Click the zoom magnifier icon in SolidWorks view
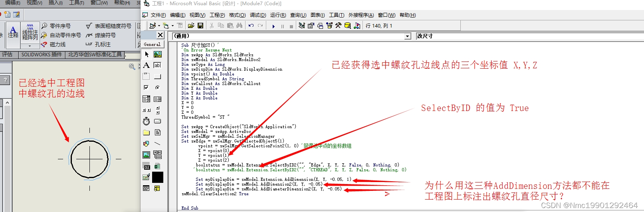The height and width of the screenshot is (212, 644). tap(132, 66)
